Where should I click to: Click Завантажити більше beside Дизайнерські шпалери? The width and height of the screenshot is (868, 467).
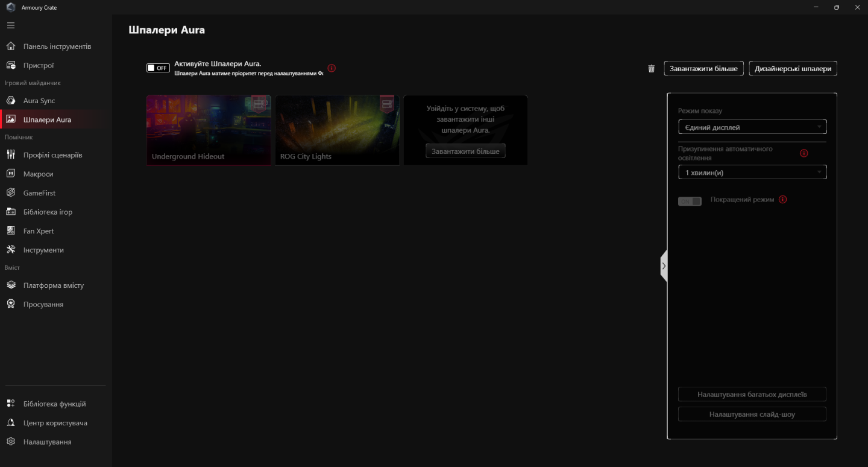[x=703, y=68]
